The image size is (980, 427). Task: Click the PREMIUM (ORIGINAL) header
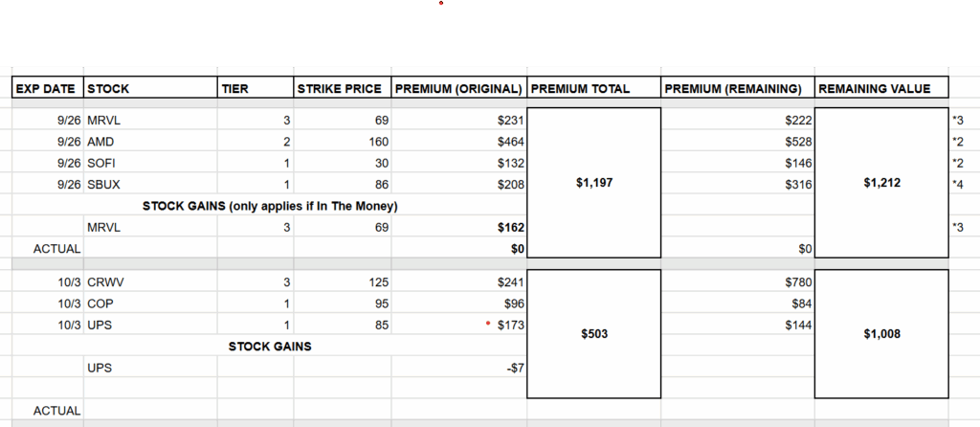tap(459, 88)
